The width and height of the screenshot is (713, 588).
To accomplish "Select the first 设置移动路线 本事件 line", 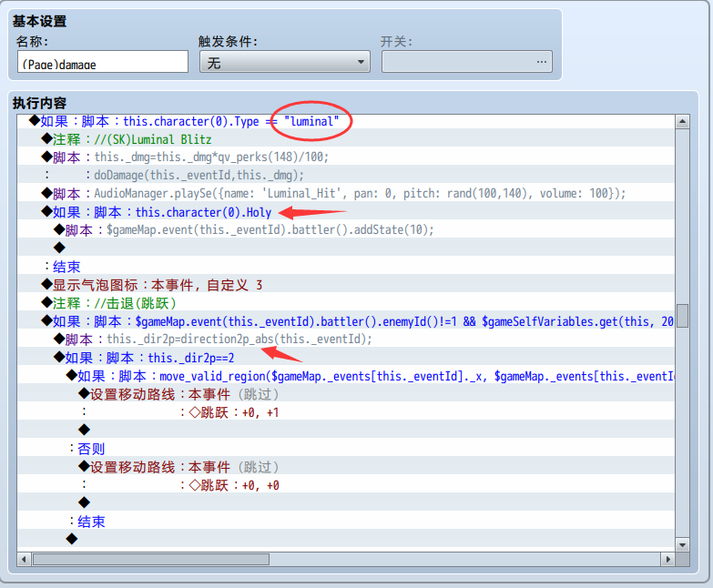I will pyautogui.click(x=346, y=394).
